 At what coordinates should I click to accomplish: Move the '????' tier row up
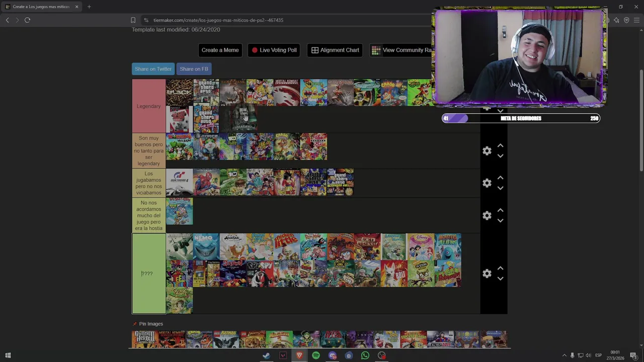tap(500, 268)
